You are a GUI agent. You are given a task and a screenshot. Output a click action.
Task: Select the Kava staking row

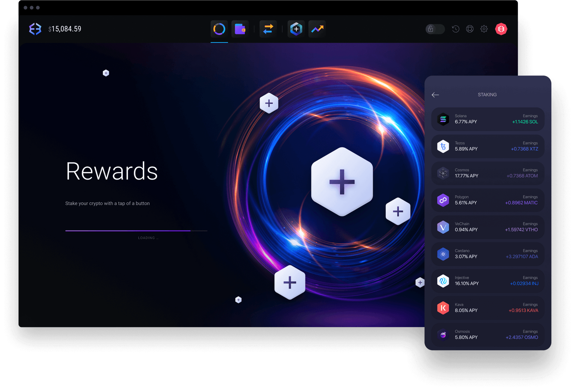(488, 308)
